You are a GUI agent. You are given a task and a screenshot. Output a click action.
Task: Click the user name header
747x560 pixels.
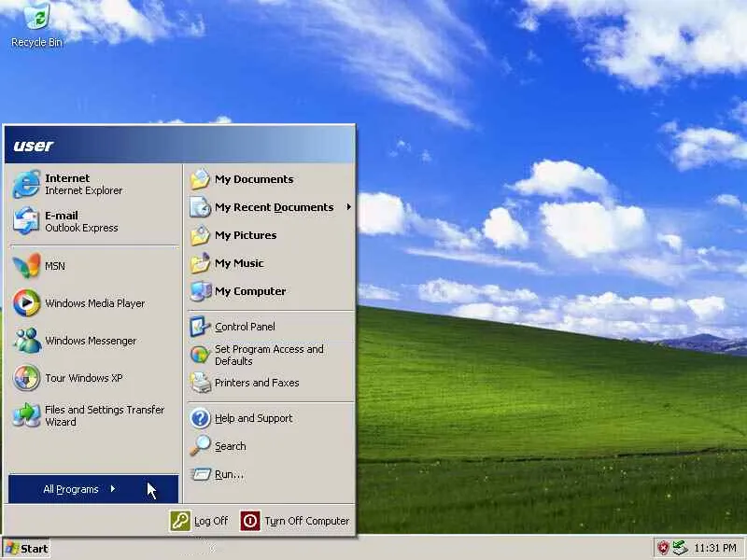[x=33, y=146]
